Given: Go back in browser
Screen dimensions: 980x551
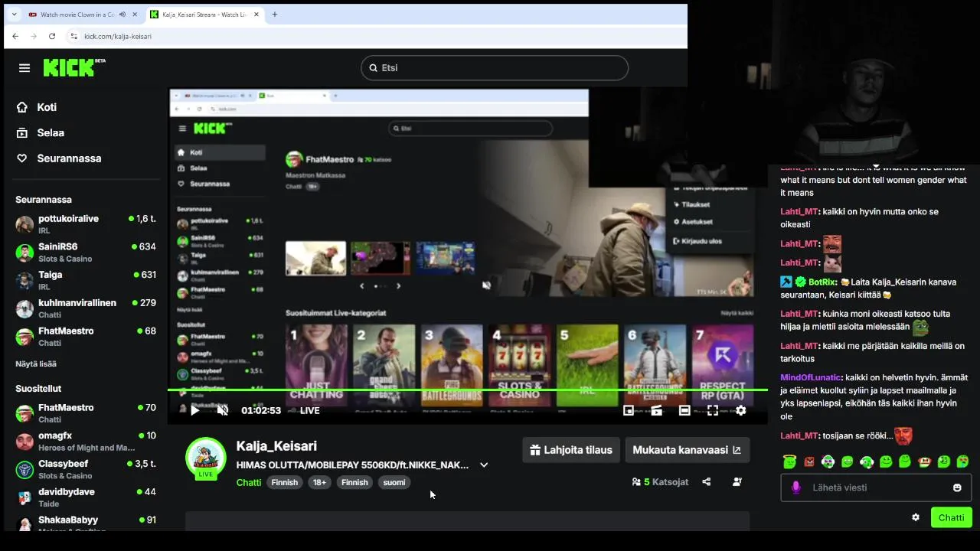Looking at the screenshot, I should (x=15, y=36).
